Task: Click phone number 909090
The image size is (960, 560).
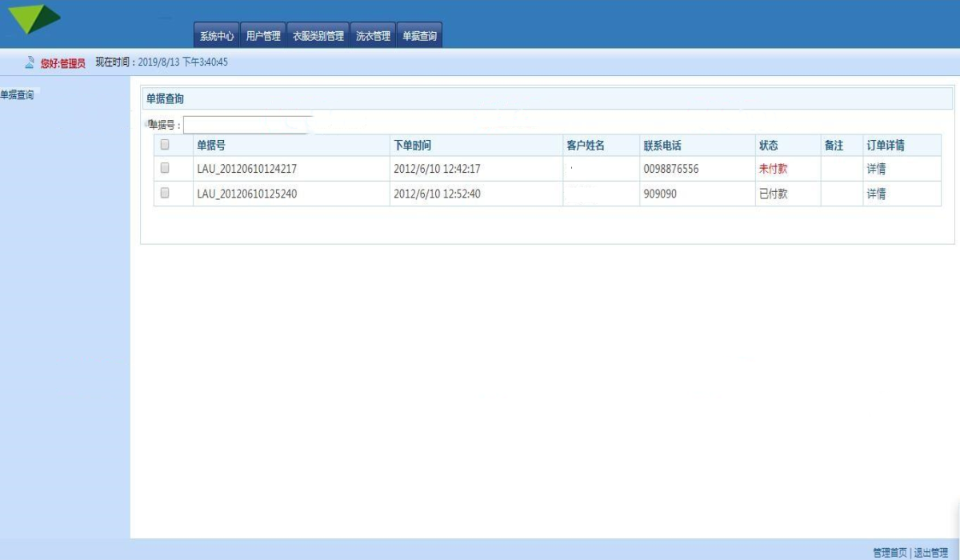Action: point(660,194)
